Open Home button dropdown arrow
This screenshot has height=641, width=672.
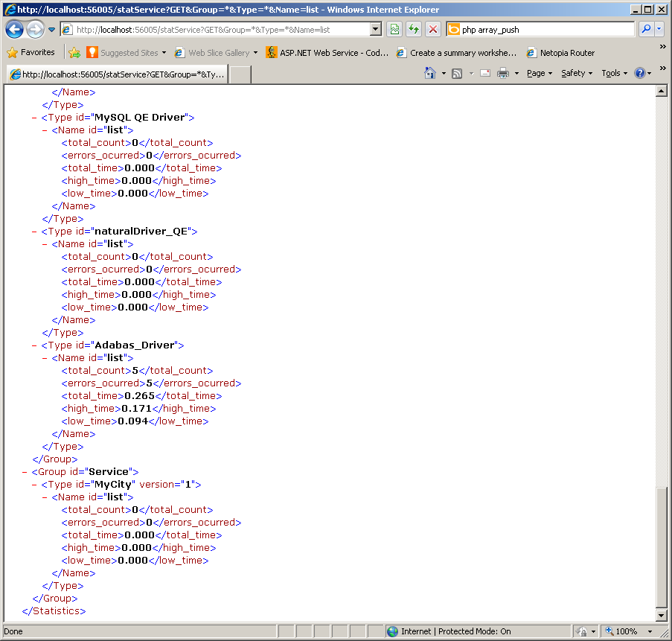[444, 73]
